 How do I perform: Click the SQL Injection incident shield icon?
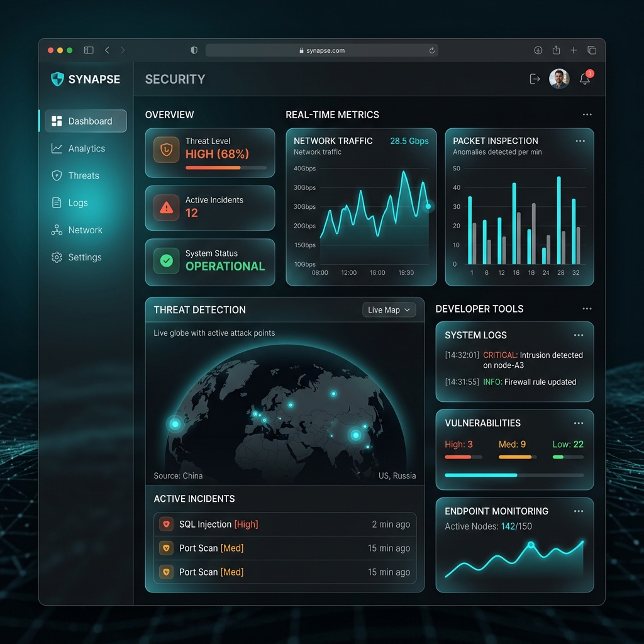166,524
